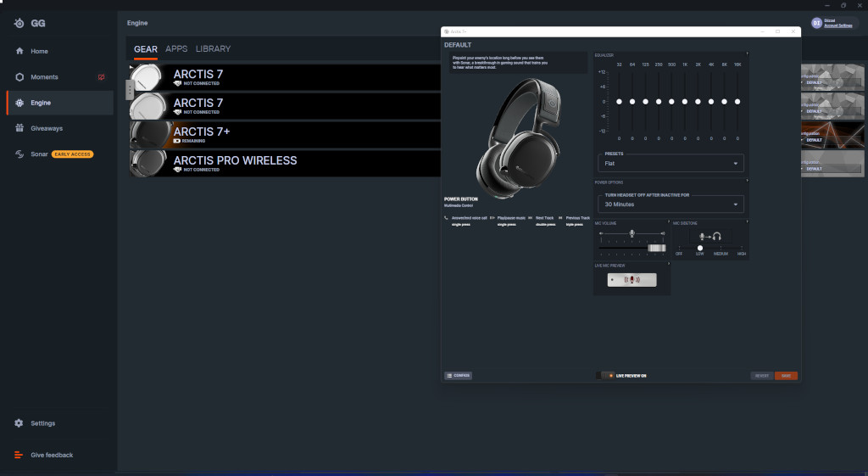This screenshot has height=476, width=868.
Task: Open Home in the GG sidebar
Action: pyautogui.click(x=60, y=51)
